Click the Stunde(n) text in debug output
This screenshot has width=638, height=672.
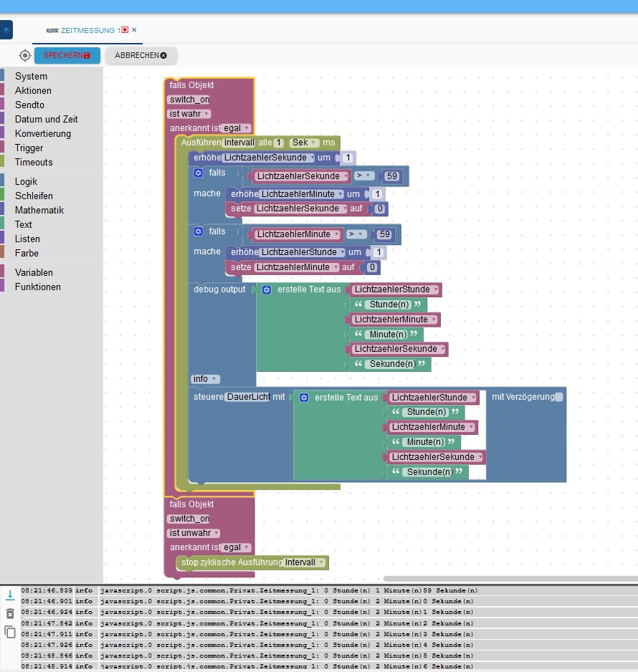tap(390, 304)
